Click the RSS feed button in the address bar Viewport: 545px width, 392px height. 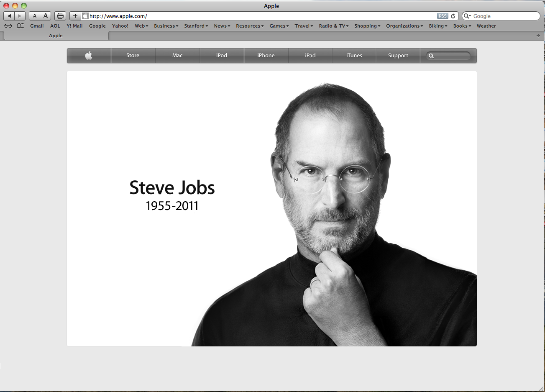pos(443,16)
